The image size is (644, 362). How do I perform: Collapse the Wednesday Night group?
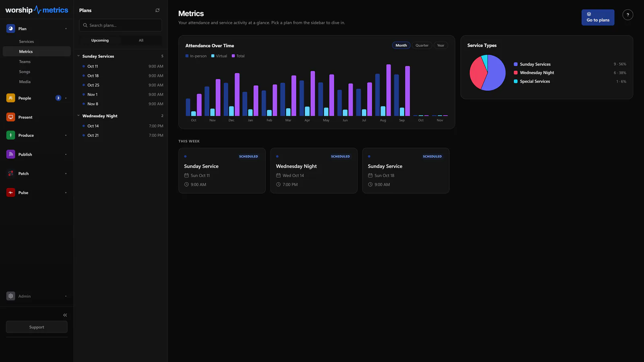[x=78, y=115]
